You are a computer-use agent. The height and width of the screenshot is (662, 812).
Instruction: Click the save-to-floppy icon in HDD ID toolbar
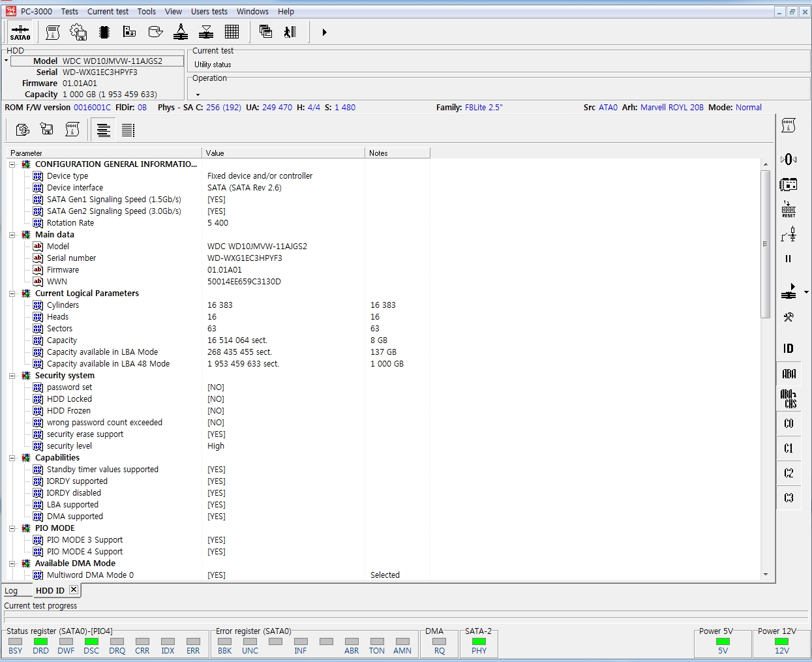(47, 130)
